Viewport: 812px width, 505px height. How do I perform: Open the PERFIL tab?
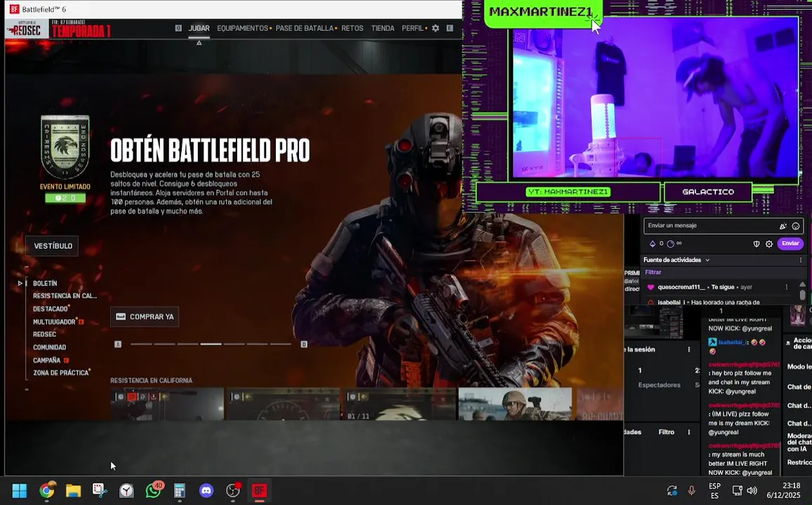(x=413, y=29)
